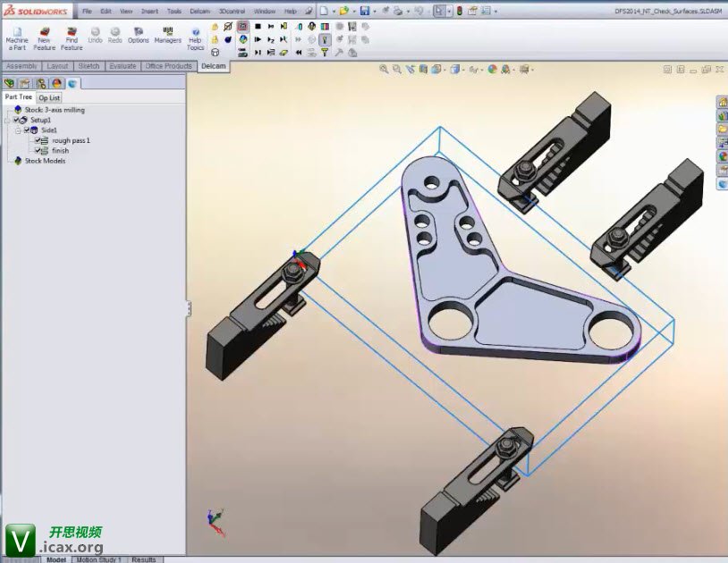Collapse the Side1 tree node

click(18, 130)
